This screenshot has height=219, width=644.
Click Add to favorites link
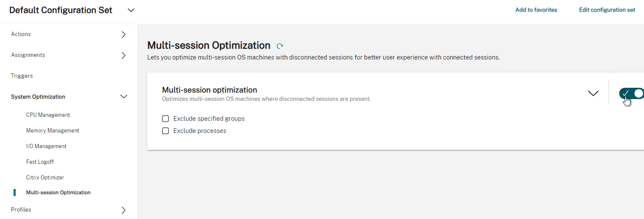point(536,10)
